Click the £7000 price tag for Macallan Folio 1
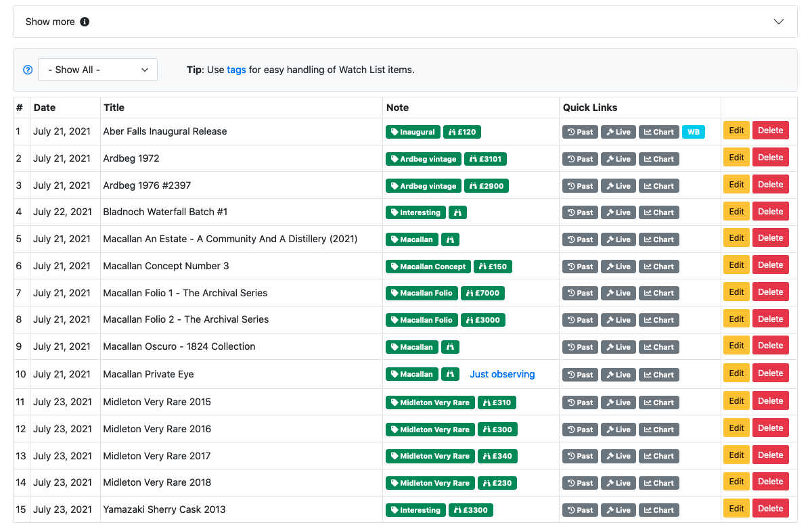The width and height of the screenshot is (812, 529). (x=482, y=293)
